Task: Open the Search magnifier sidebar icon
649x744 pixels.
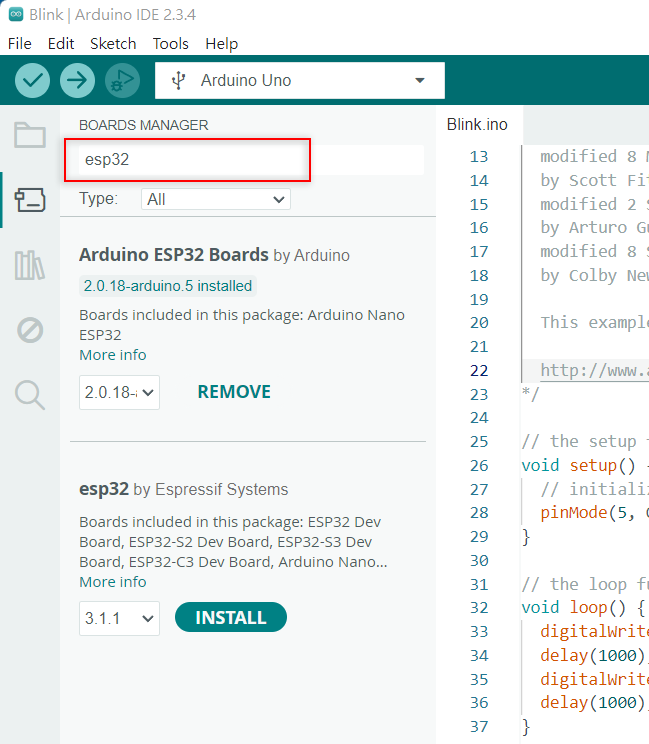Action: coord(30,395)
